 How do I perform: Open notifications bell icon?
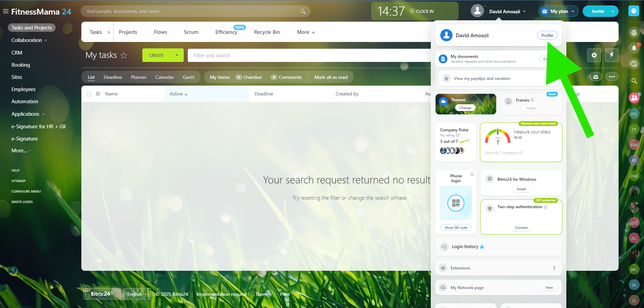pos(634,48)
